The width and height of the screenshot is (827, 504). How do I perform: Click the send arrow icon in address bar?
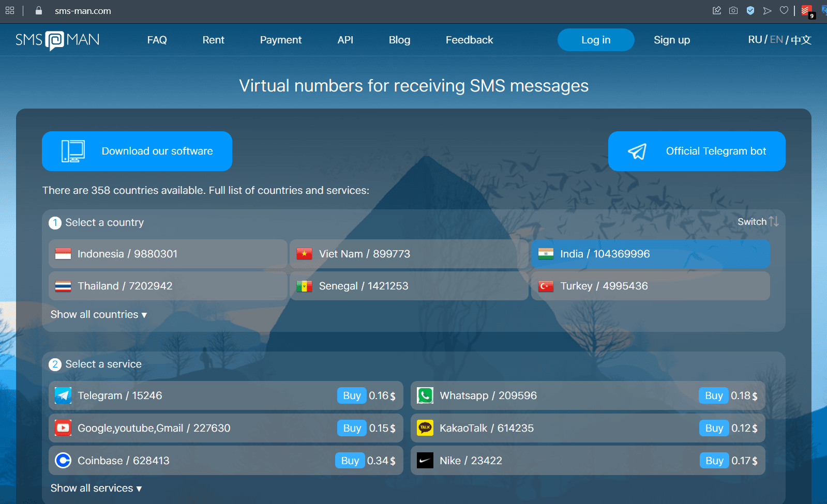[x=768, y=10]
